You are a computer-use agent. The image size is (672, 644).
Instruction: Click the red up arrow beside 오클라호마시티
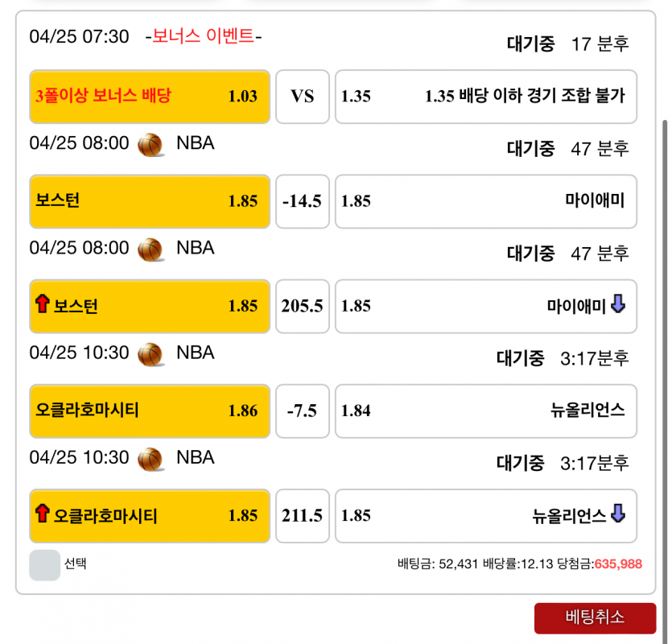click(43, 514)
